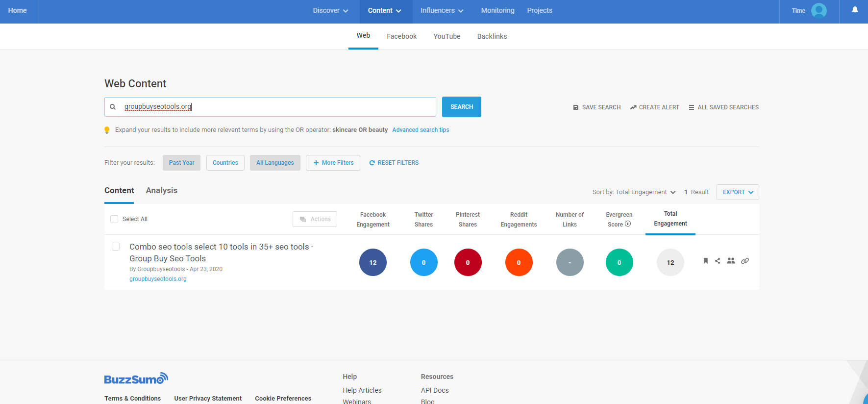Sort by Twitter Shares column header
Screen dimensions: 868x404
point(424,220)
